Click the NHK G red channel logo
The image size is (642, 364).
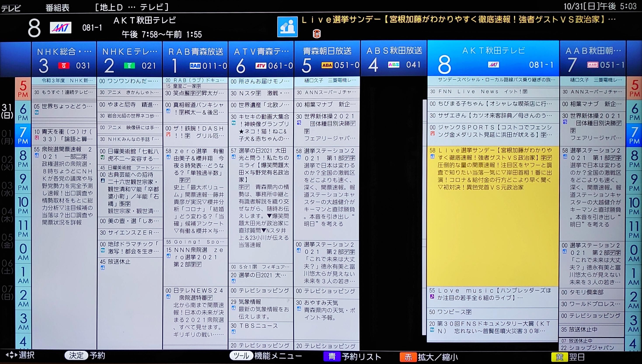[x=64, y=66]
